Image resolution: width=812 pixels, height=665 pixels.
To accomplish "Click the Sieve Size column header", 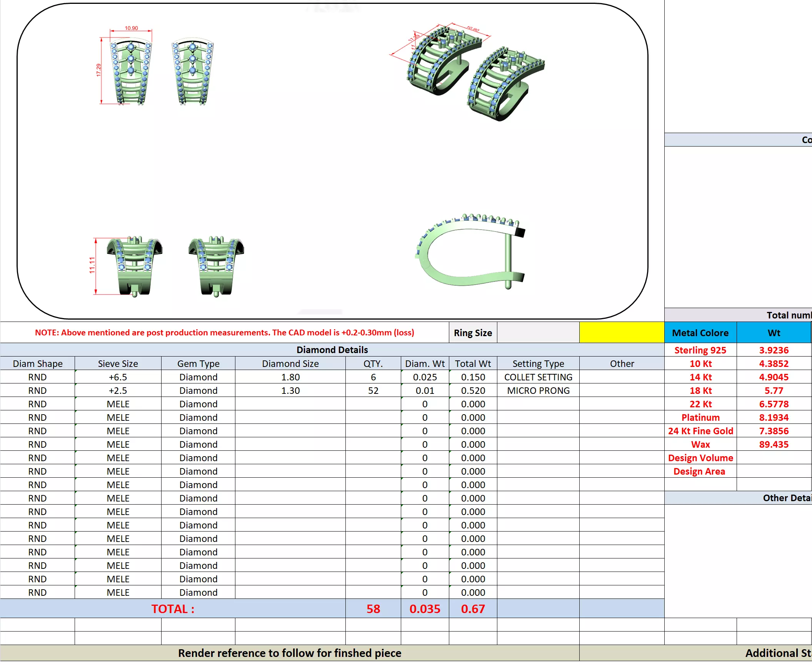I will coord(118,363).
